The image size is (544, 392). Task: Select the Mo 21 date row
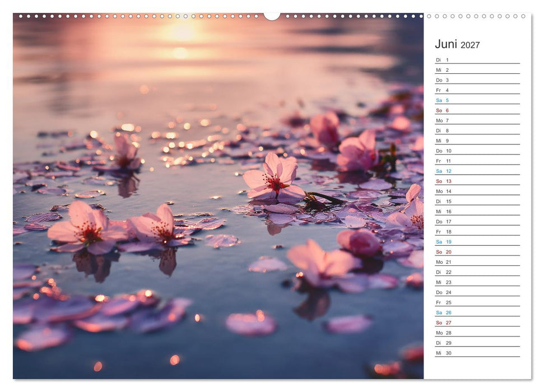click(477, 262)
